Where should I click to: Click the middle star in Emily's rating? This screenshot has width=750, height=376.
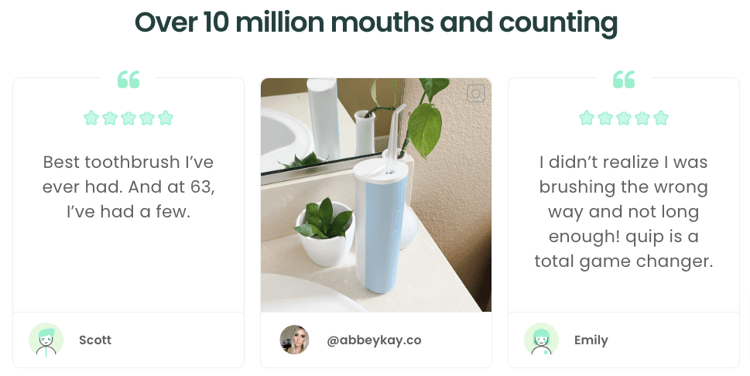point(624,118)
